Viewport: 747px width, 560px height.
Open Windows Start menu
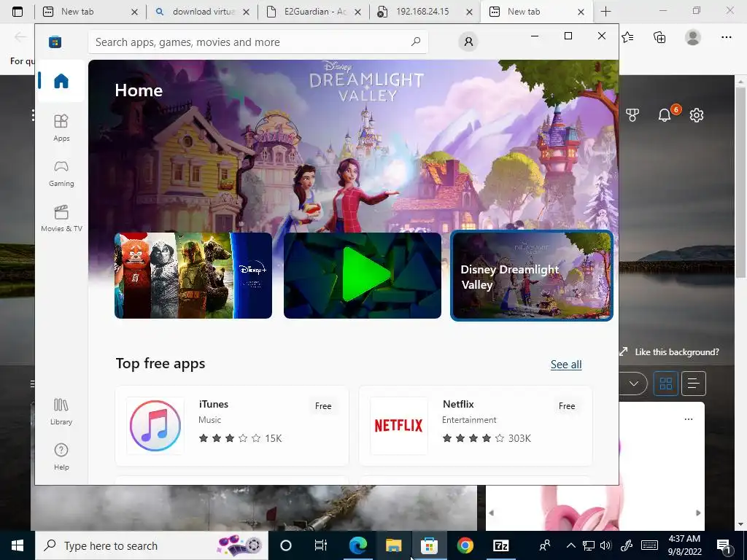point(18,545)
